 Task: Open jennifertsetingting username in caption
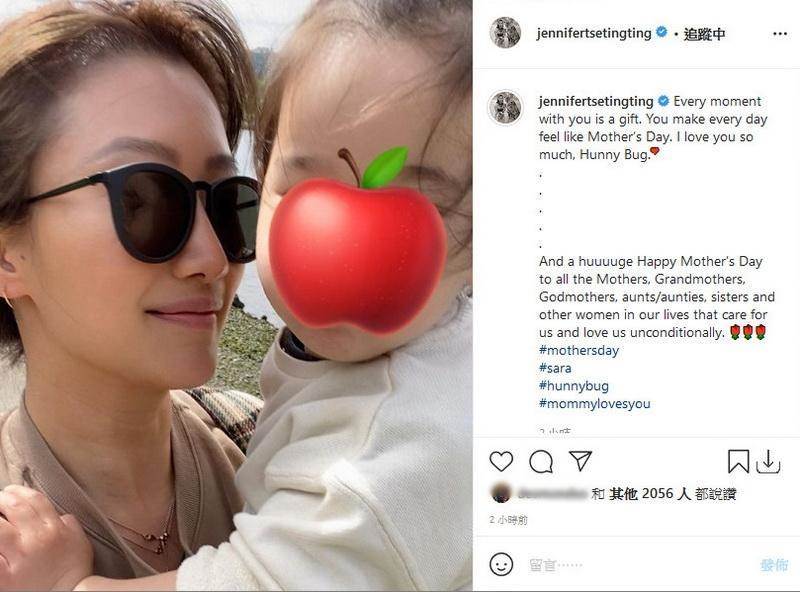pos(596,102)
